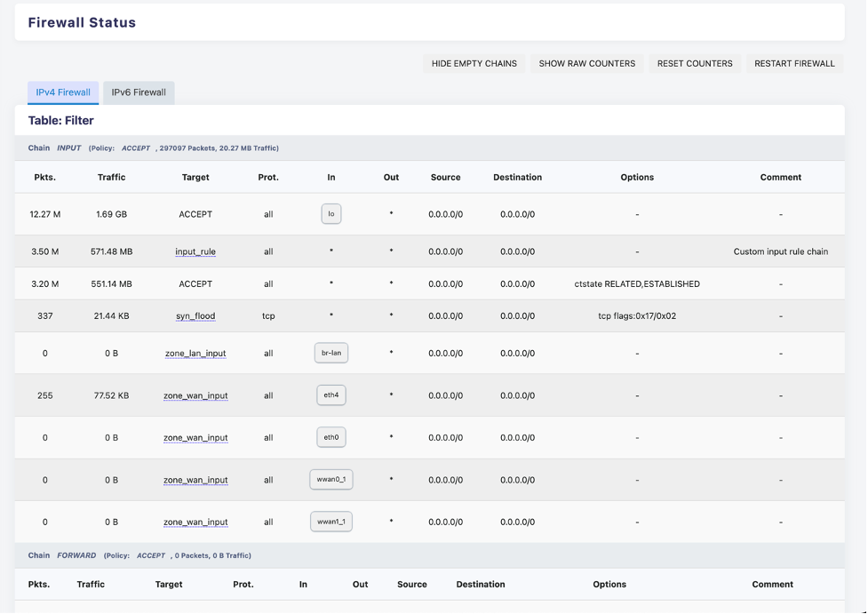This screenshot has height=614, width=868.
Task: Click the Pkts column header
Action: tap(44, 177)
